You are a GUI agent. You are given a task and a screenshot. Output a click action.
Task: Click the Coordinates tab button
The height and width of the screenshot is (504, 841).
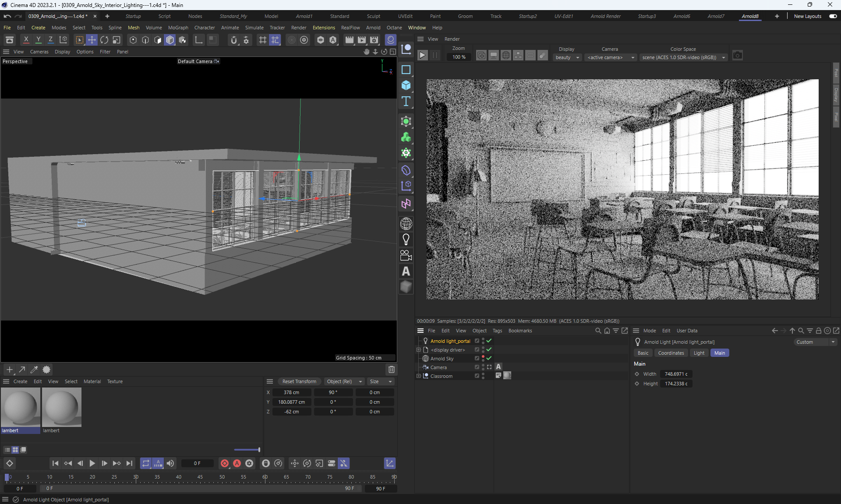tap(671, 353)
